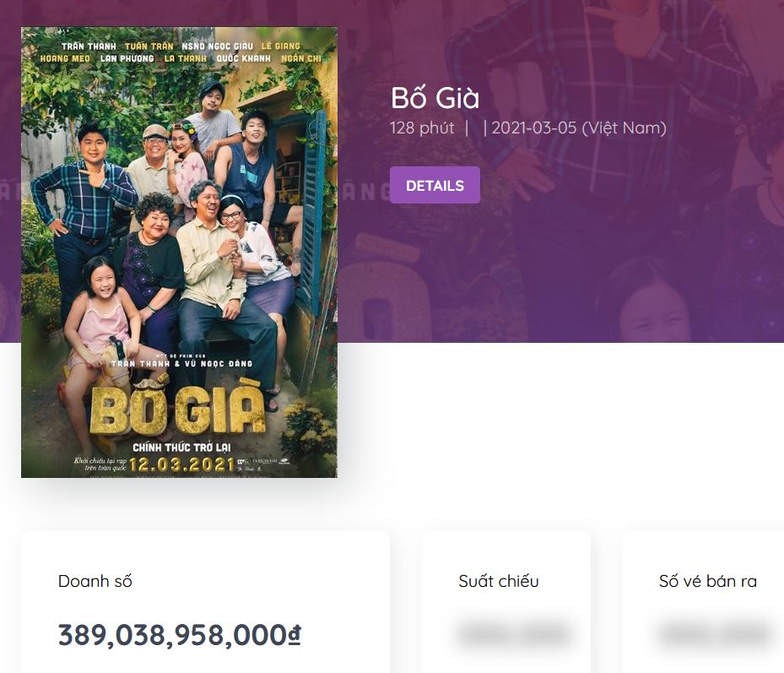Reveal the blurred Suất chiếu value
The width and height of the screenshot is (784, 673).
pos(514,634)
